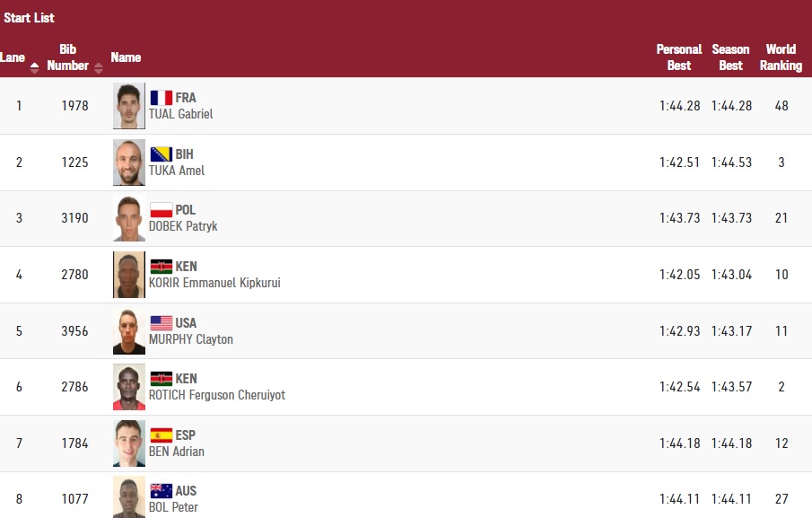This screenshot has width=812, height=518.
Task: Click Ferguson Rotich's athlete photo
Action: [x=129, y=387]
